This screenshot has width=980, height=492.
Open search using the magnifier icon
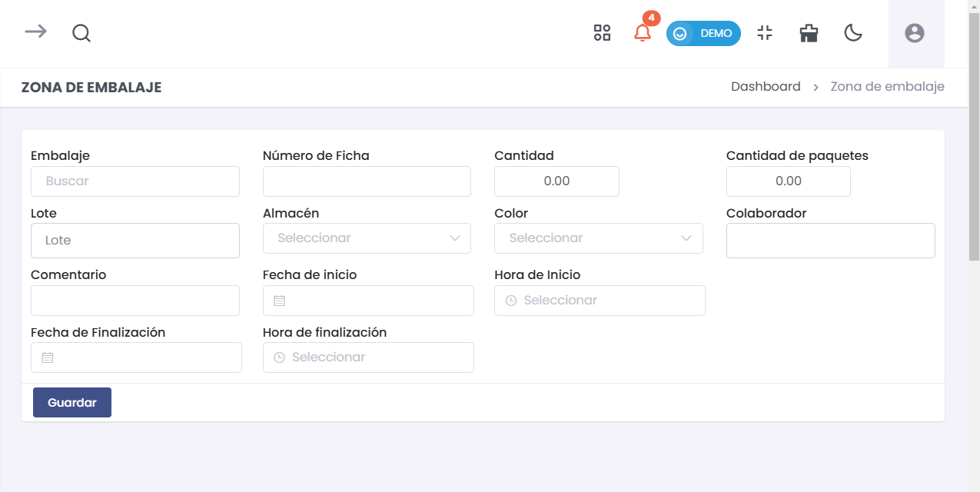pyautogui.click(x=81, y=33)
